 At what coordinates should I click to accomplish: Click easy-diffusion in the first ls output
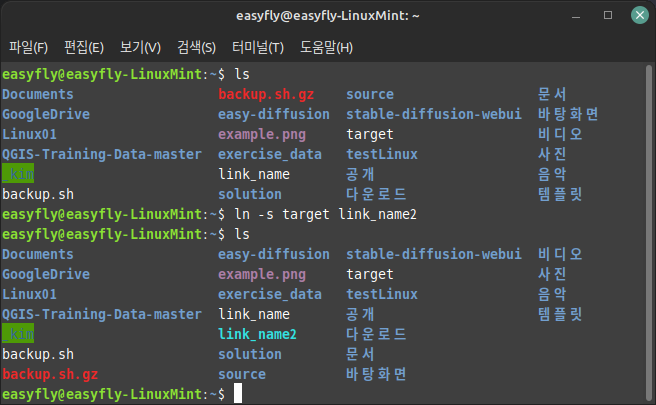click(x=274, y=114)
